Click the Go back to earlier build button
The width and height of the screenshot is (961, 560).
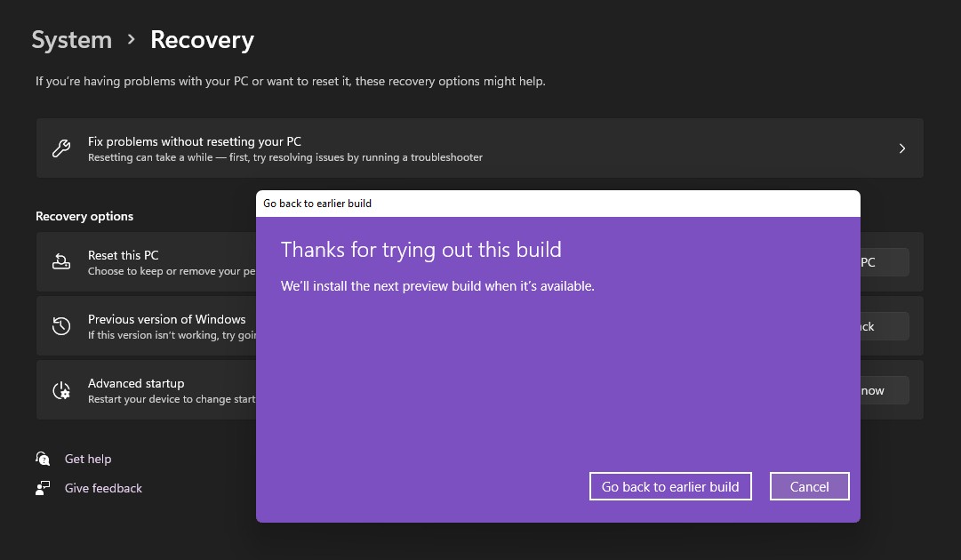pyautogui.click(x=670, y=486)
